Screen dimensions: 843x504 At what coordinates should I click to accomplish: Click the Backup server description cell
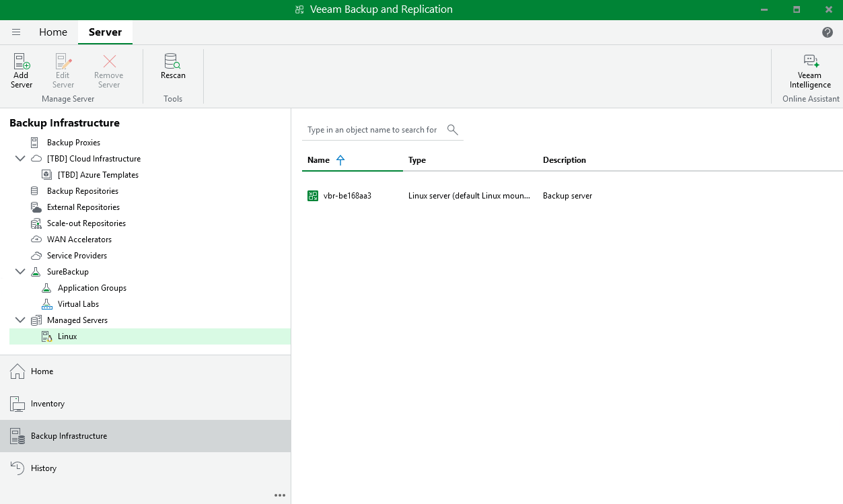(x=567, y=196)
